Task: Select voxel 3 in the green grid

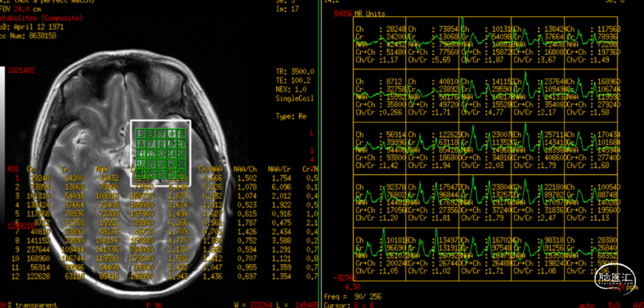Action: click(161, 133)
